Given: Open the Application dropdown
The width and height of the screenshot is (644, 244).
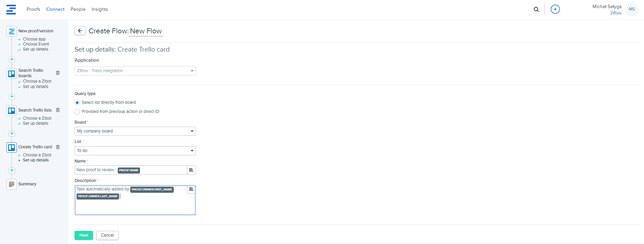Looking at the screenshot, I should [135, 71].
